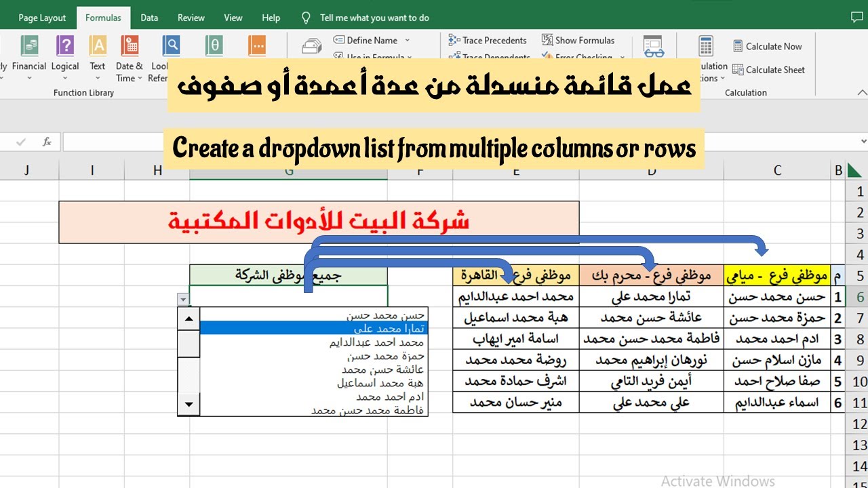
Task: Open the Name Manager icon
Action: coord(312,46)
